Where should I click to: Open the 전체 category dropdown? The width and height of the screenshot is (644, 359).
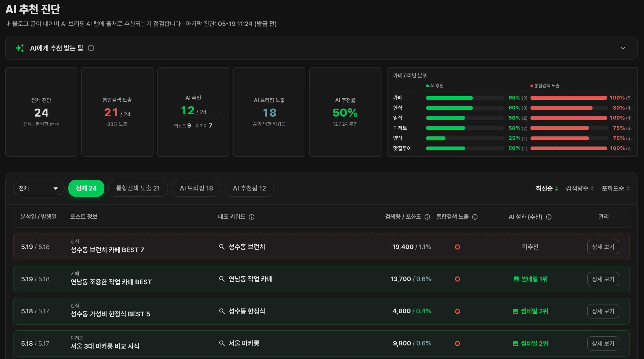39,188
